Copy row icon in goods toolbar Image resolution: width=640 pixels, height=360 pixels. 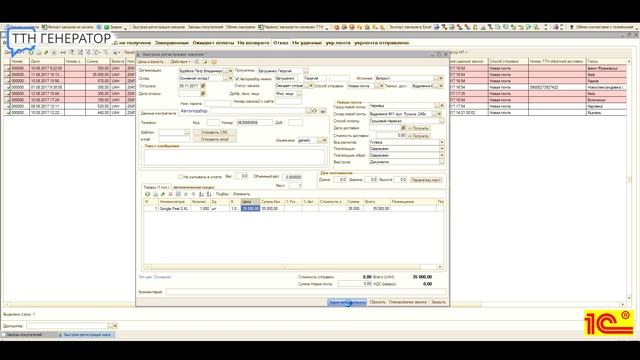155,194
